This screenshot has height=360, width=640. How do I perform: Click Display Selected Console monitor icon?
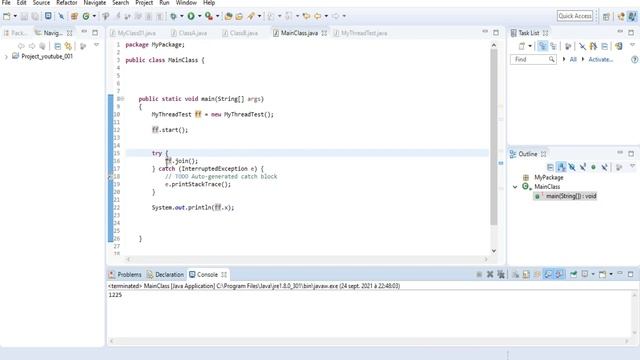[x=585, y=274]
